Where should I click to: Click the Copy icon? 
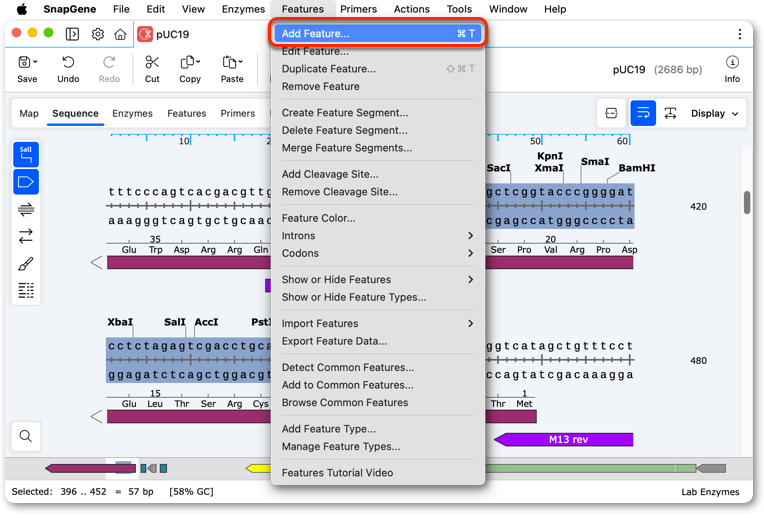187,62
